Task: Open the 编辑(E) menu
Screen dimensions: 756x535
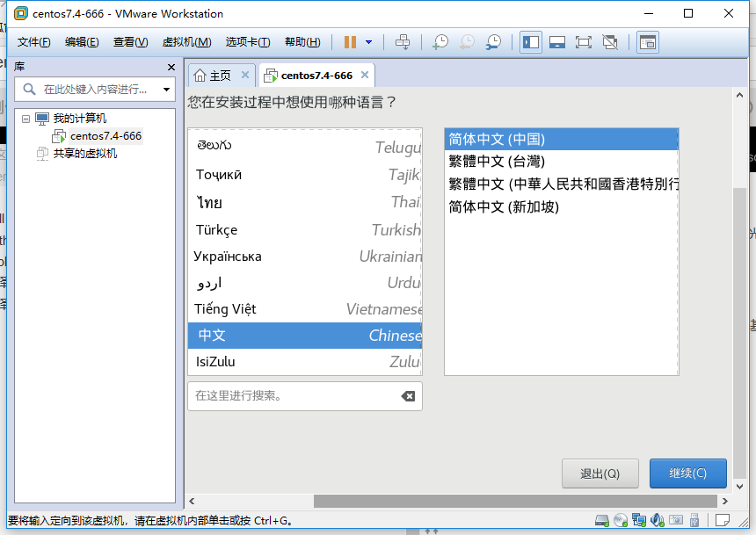Action: point(82,42)
